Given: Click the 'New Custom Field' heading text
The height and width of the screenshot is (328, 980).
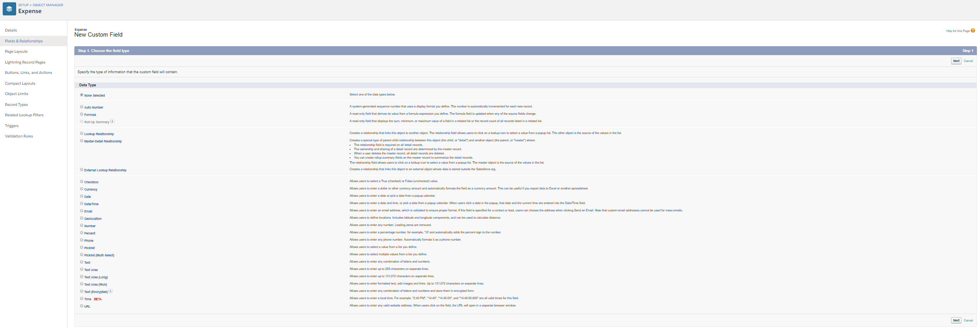Looking at the screenshot, I should pos(99,35).
